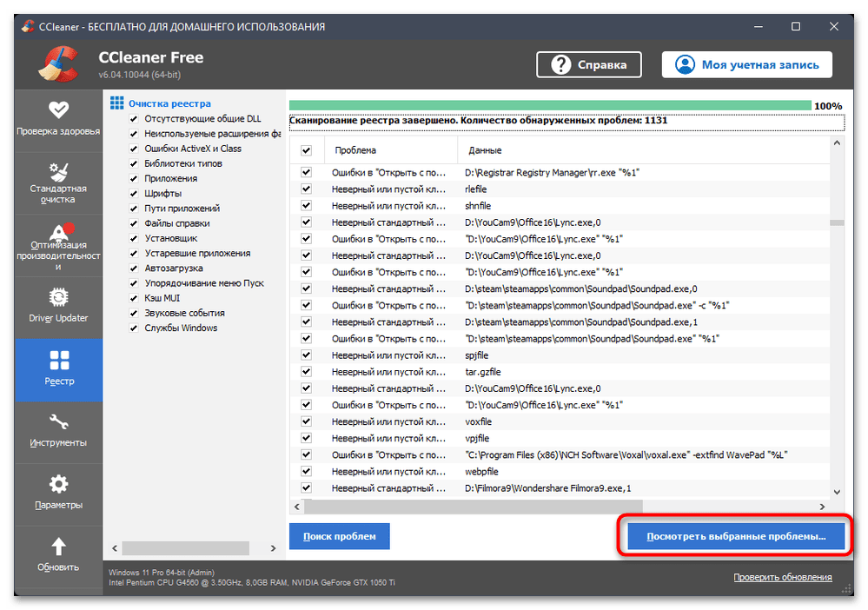The width and height of the screenshot is (868, 610).
Task: Uncheck the webpfile result row checkbox
Action: (306, 471)
